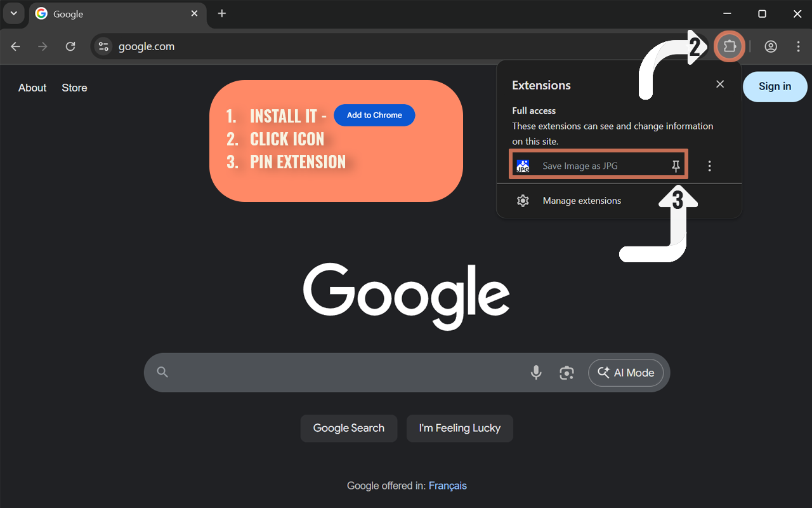Screen dimensions: 812x508
Task: Click the 'Google offered in:' text
Action: coord(386,486)
